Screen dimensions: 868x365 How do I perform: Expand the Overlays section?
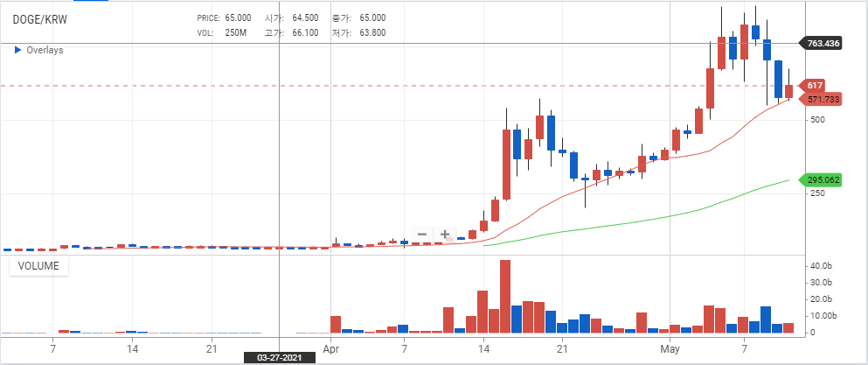tap(38, 50)
